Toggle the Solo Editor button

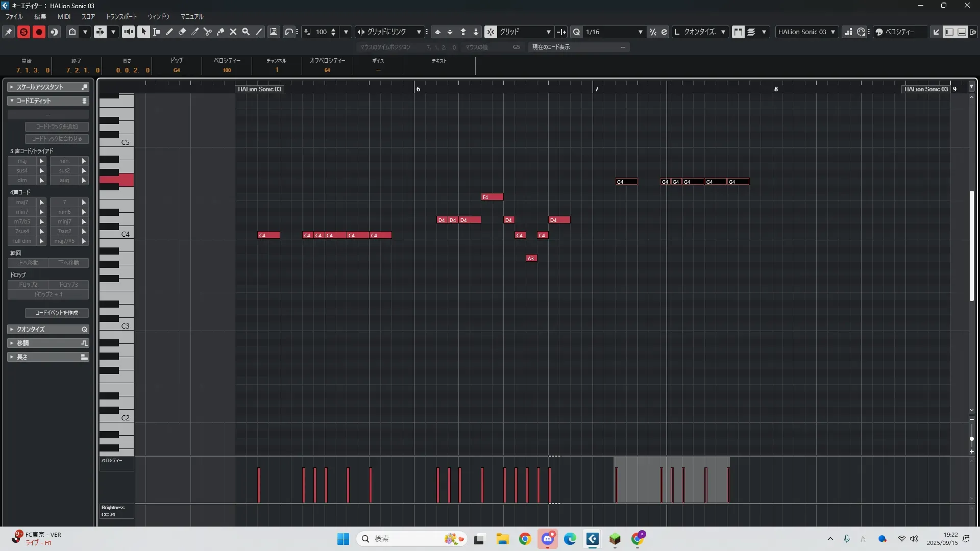click(23, 32)
